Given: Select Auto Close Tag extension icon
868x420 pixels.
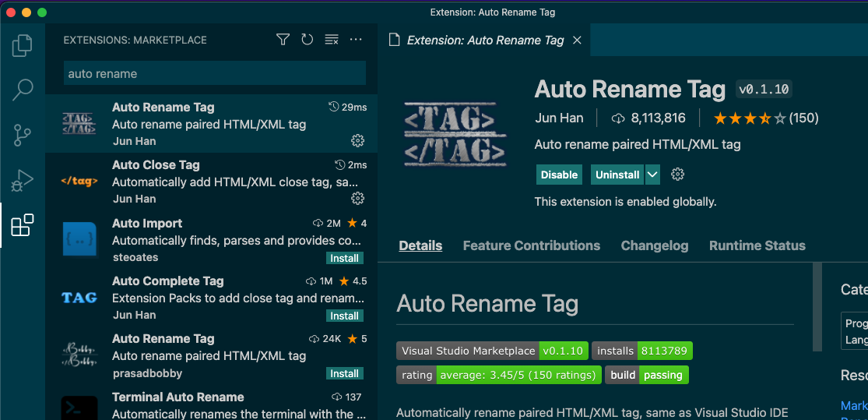Looking at the screenshot, I should [x=79, y=182].
